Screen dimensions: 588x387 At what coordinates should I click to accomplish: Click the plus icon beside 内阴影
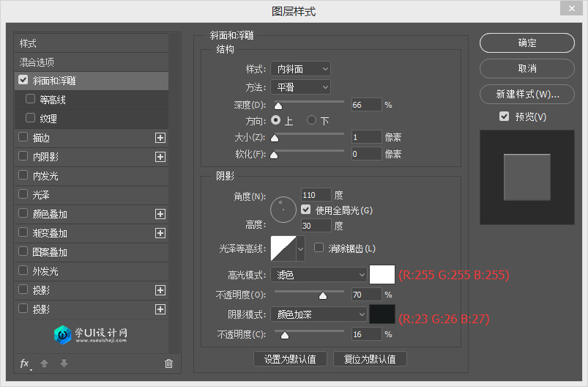pyautogui.click(x=160, y=157)
